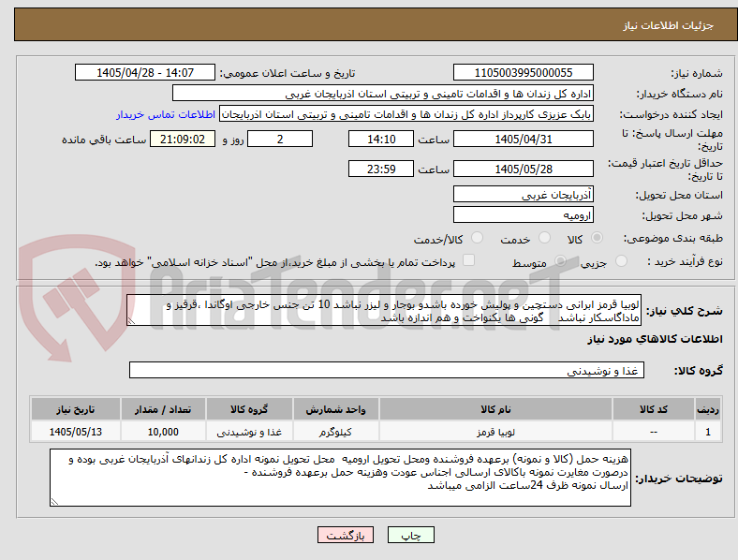Click the نام کالا column header
Viewport: 738px width, 560px height.
(x=495, y=409)
